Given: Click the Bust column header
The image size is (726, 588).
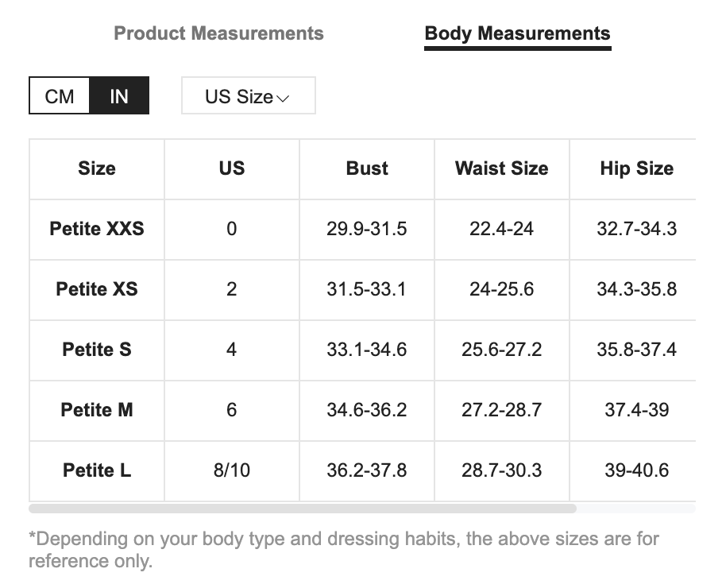Looking at the screenshot, I should pos(367,168).
